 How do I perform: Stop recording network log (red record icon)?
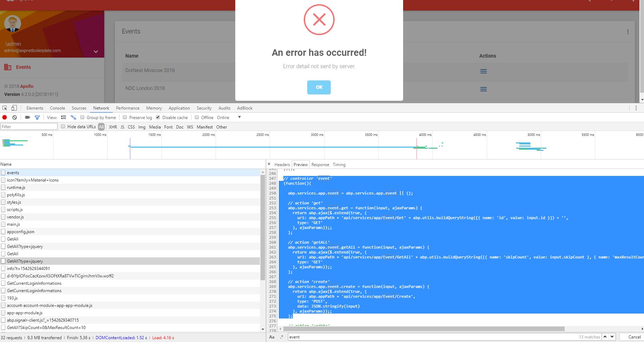coord(4,117)
